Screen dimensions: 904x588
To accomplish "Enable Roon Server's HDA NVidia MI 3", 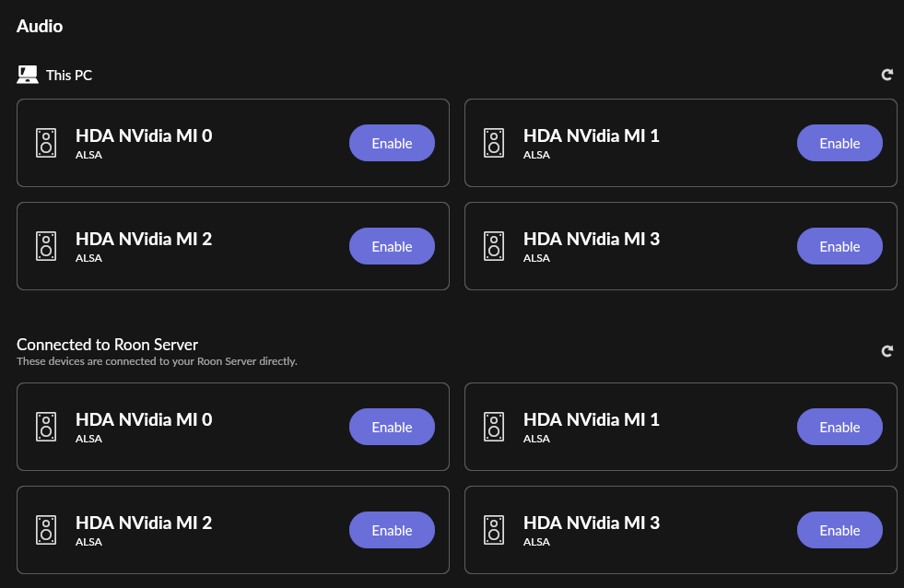I will 840,530.
